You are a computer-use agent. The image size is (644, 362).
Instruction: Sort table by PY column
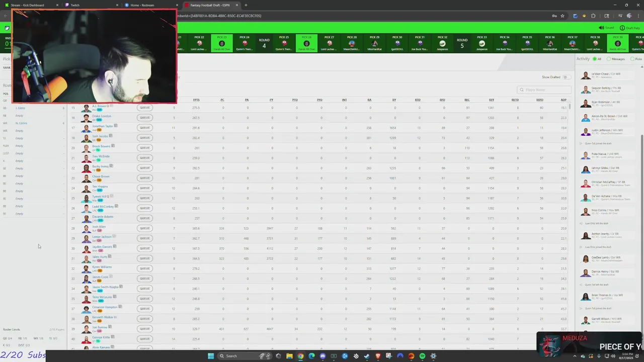click(271, 100)
